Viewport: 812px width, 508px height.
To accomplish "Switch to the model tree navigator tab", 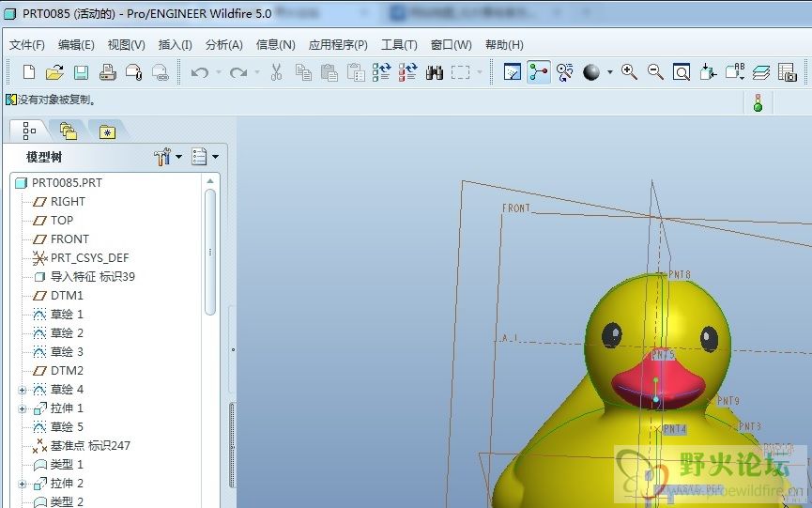I will click(x=29, y=131).
